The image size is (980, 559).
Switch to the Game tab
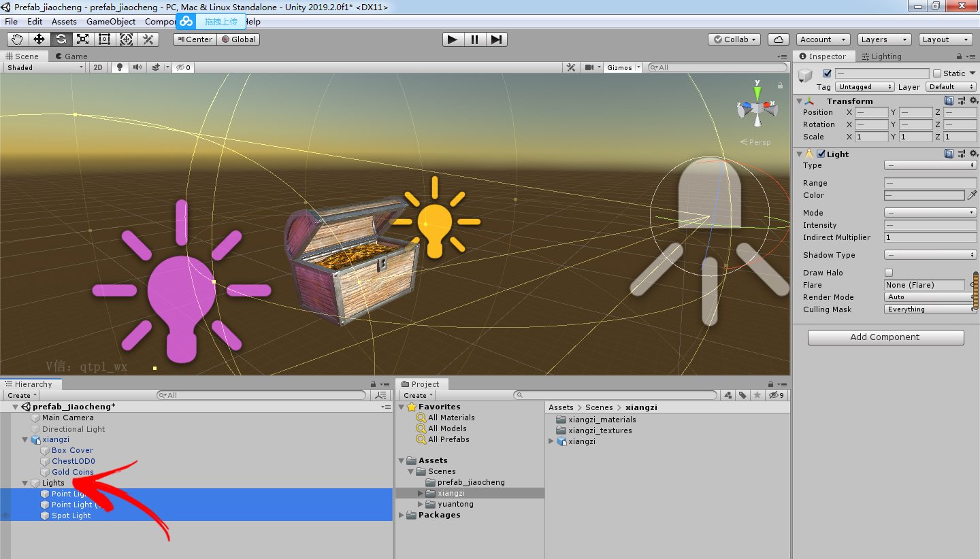71,56
